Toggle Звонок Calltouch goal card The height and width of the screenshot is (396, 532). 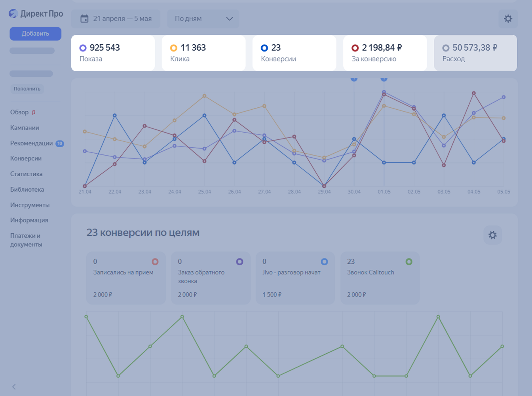(380, 278)
